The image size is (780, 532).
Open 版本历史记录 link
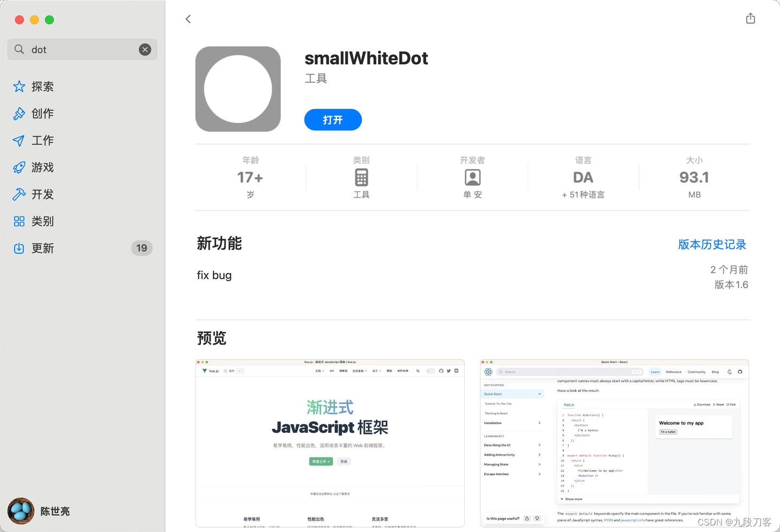click(712, 245)
